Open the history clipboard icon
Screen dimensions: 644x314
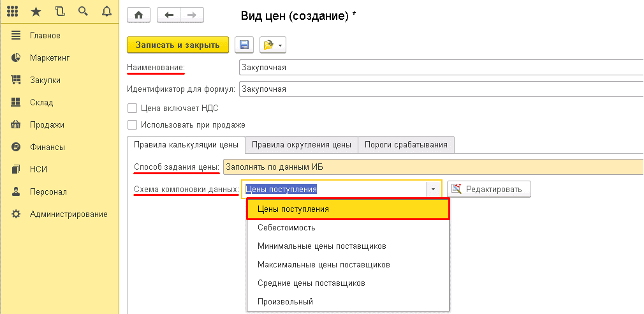tap(60, 11)
